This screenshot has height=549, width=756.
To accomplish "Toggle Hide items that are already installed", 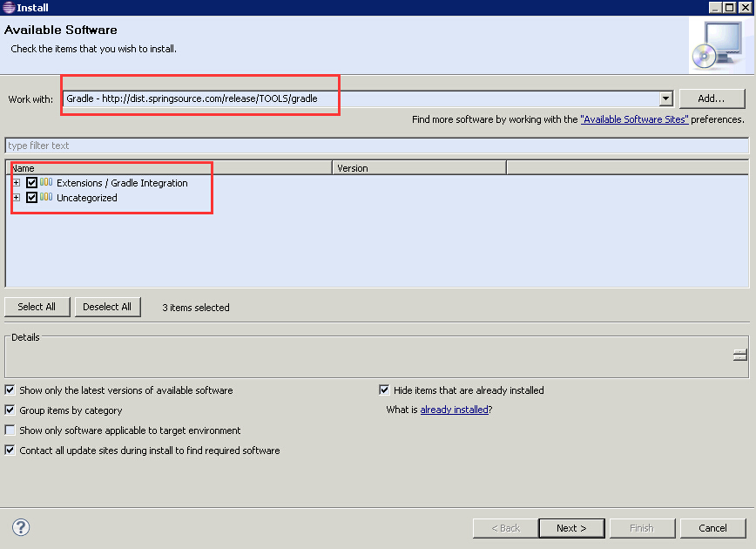I will [384, 390].
